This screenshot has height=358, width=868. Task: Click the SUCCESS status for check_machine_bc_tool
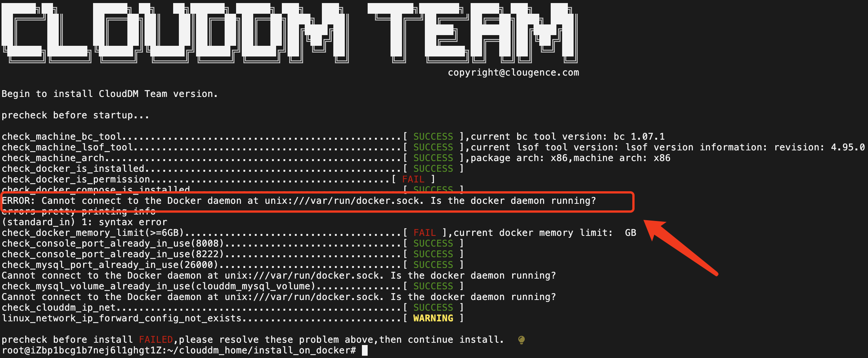coord(433,136)
